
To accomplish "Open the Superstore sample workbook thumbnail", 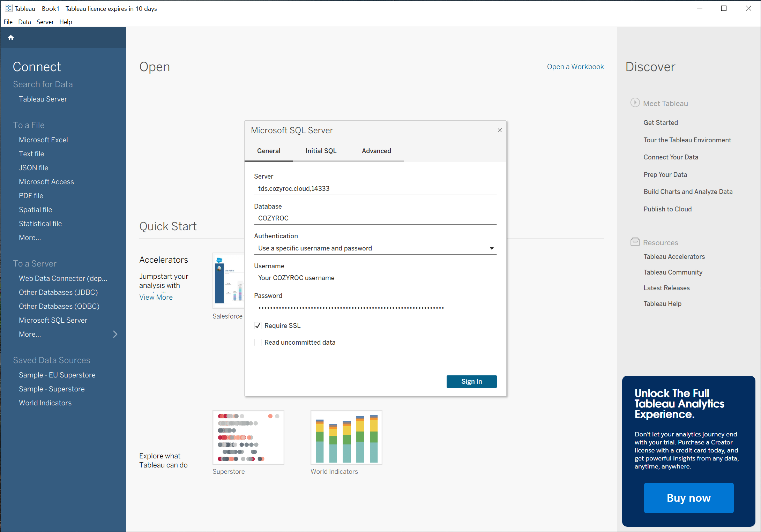I will point(248,437).
